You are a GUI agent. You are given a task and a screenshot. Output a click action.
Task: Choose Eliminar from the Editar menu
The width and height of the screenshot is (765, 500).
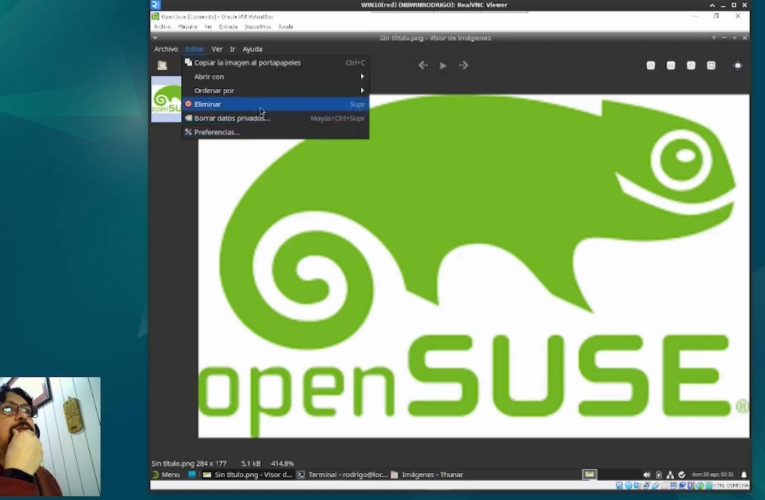click(275, 104)
